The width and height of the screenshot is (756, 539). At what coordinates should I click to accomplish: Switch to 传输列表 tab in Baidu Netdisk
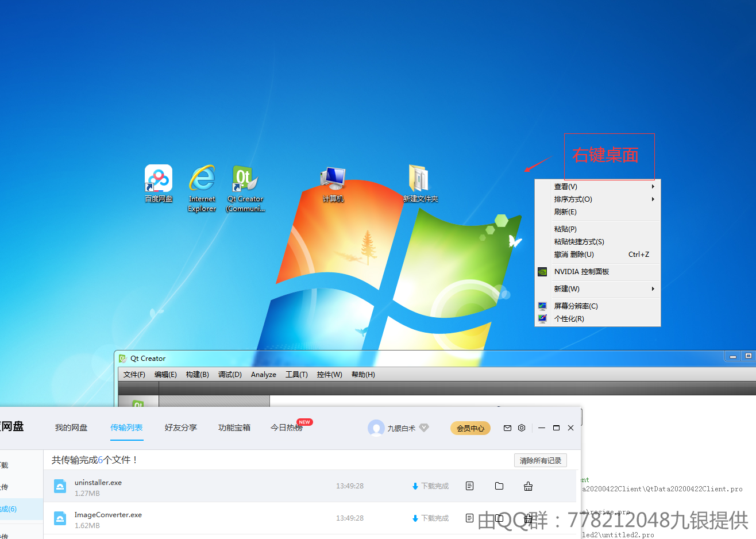(126, 428)
